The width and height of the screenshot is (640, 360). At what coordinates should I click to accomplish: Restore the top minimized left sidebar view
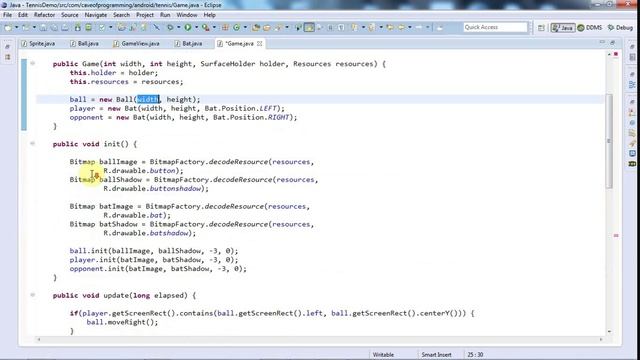pyautogui.click(x=7, y=47)
